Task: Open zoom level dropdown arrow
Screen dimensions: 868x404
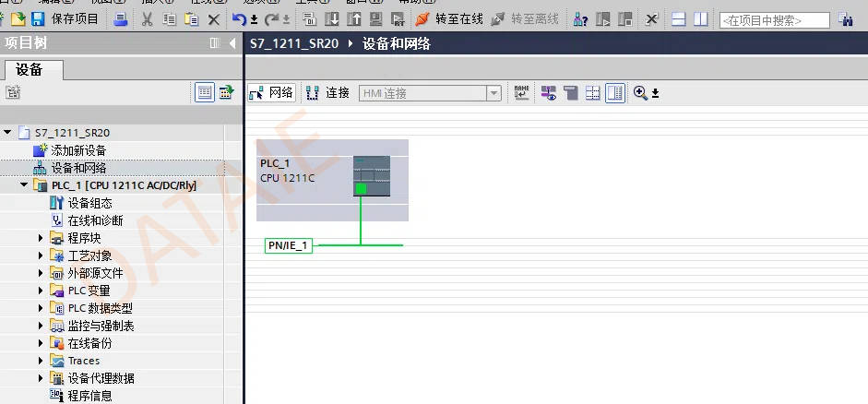Action: pyautogui.click(x=656, y=93)
